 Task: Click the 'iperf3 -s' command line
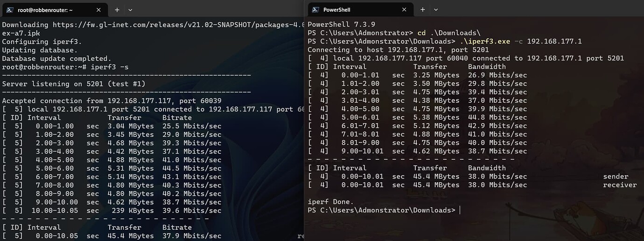(x=65, y=67)
